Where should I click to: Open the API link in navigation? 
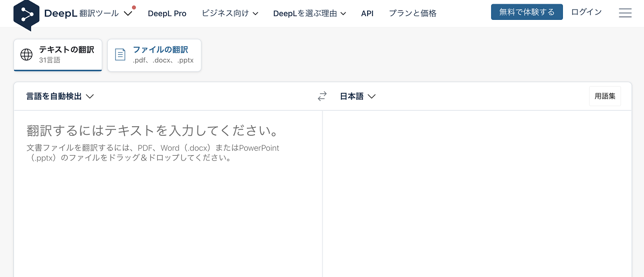pyautogui.click(x=367, y=13)
